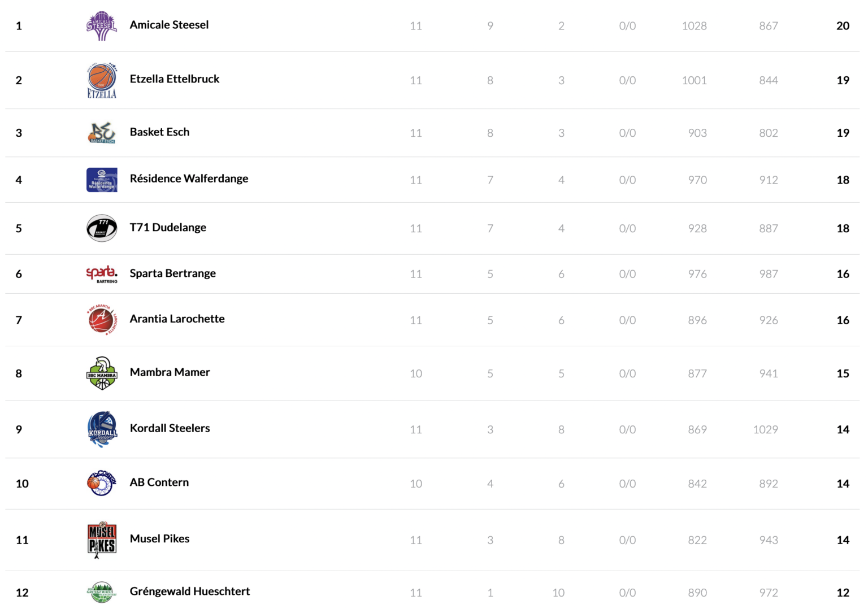Open the Sparta Bertrange team page
Viewport: 868px width, 609px height.
[173, 273]
